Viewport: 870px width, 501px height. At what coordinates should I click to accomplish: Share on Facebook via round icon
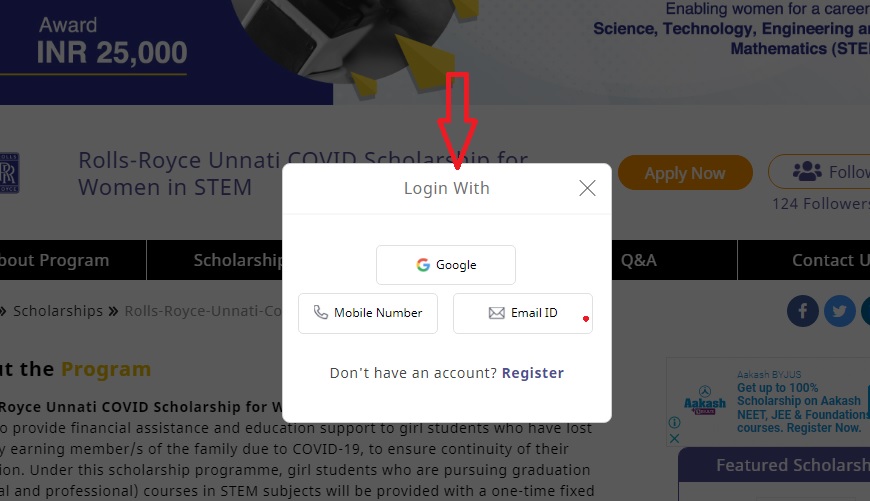pyautogui.click(x=802, y=311)
